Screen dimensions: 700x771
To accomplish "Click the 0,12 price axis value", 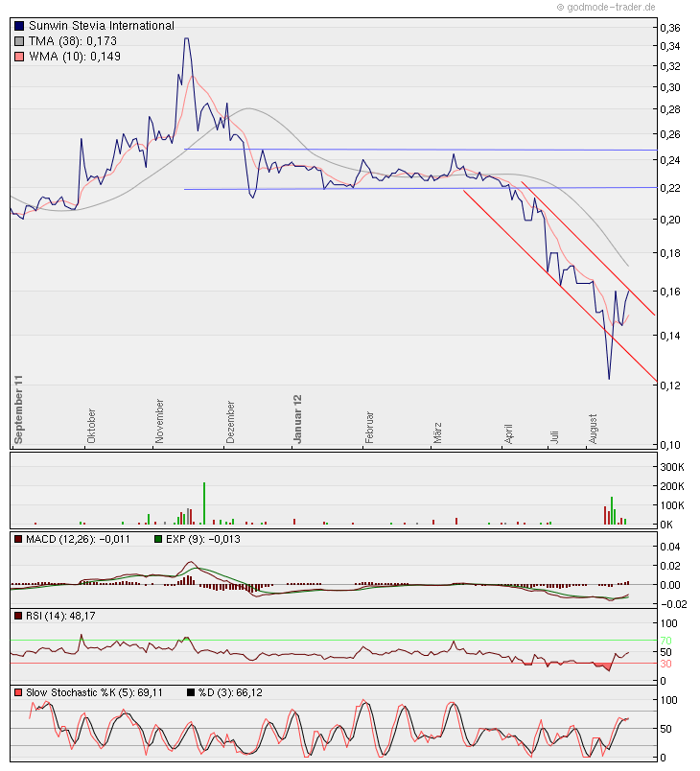I will tap(670, 385).
